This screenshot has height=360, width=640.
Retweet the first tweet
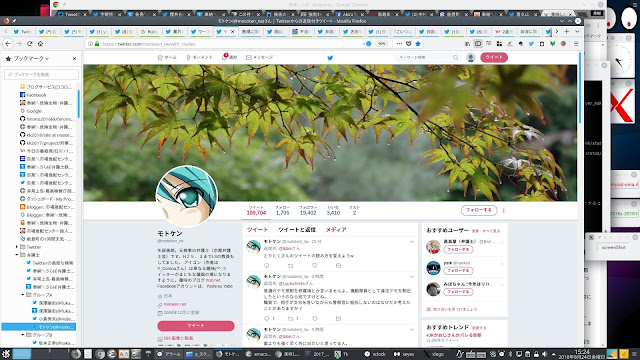pos(291,266)
